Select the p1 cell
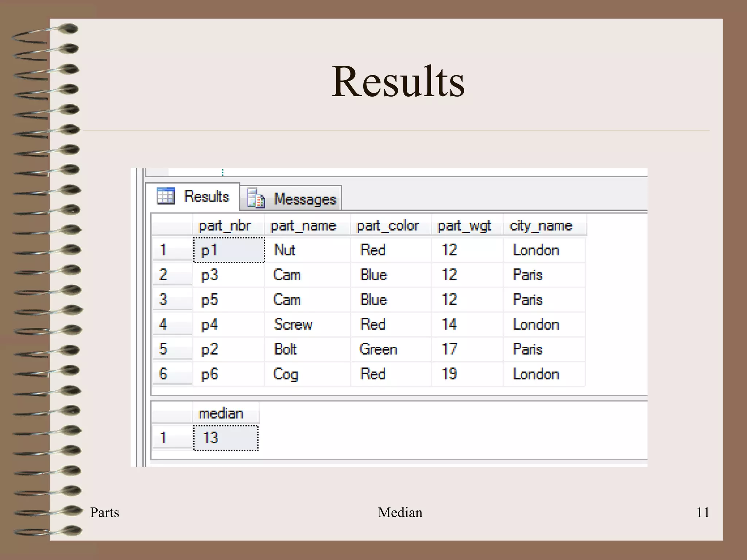747x560 pixels. 229,250
